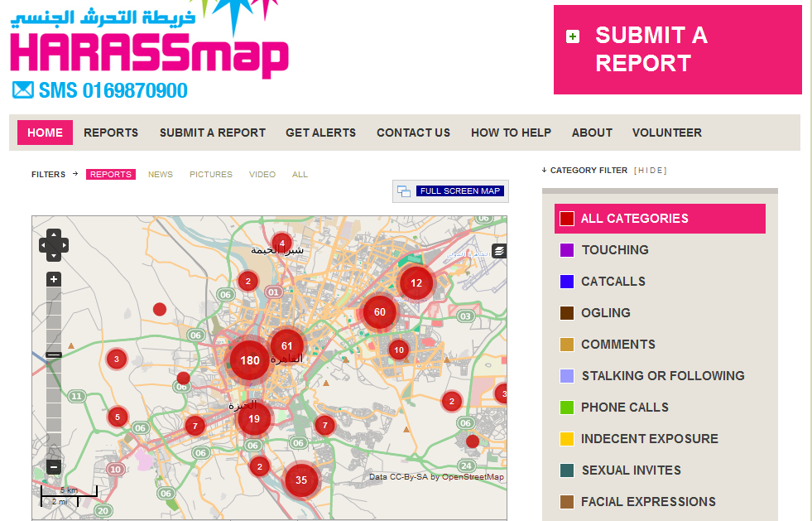Filter by Phone Calls category
The width and height of the screenshot is (812, 521).
pyautogui.click(x=625, y=408)
